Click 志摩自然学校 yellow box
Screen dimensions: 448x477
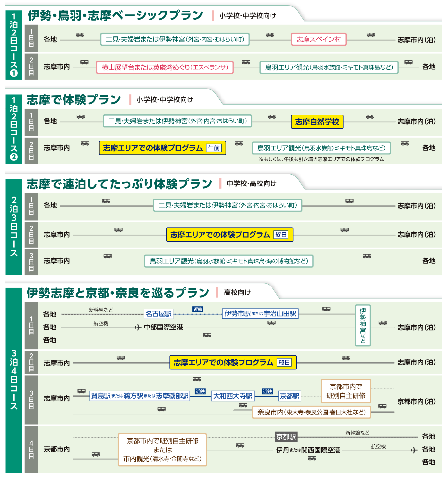coord(317,122)
